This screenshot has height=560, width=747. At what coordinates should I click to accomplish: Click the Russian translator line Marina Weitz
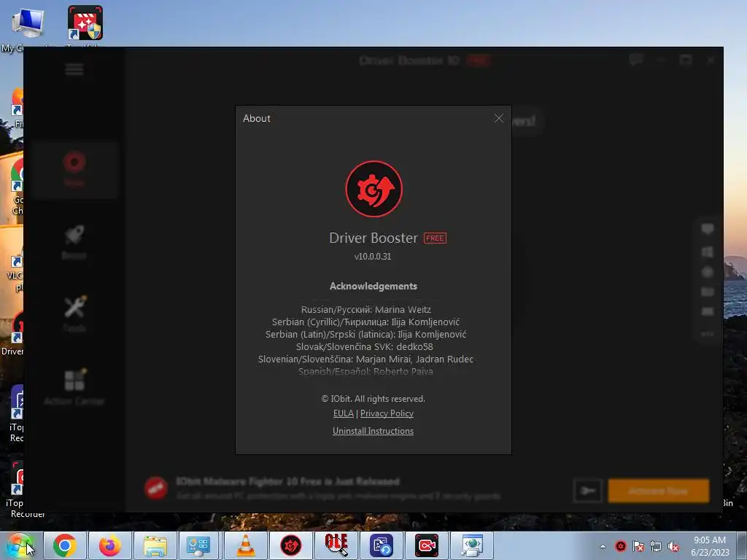(366, 309)
